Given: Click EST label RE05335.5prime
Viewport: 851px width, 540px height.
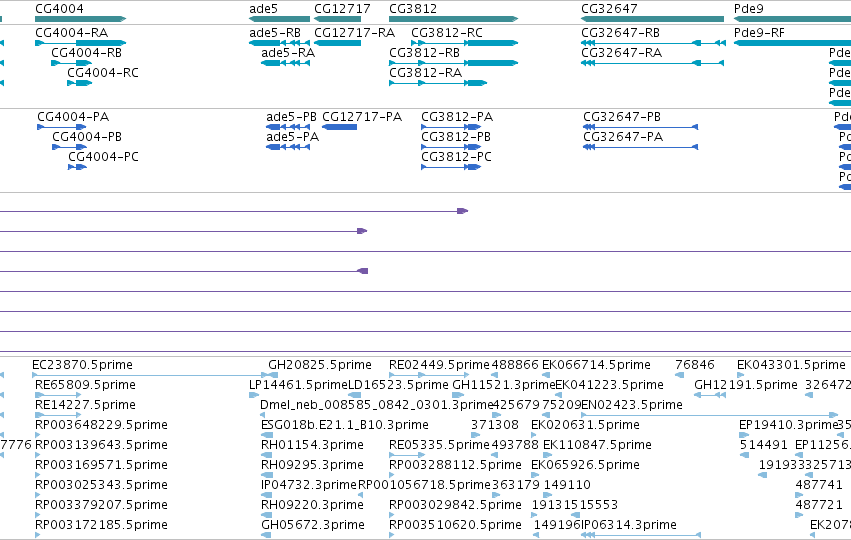Looking at the screenshot, I should tap(439, 445).
